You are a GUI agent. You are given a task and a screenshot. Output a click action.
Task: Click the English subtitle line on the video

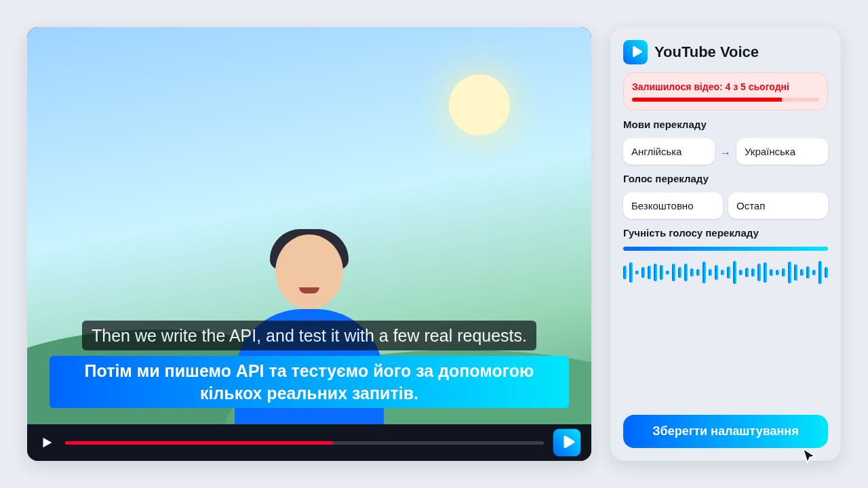click(x=309, y=335)
